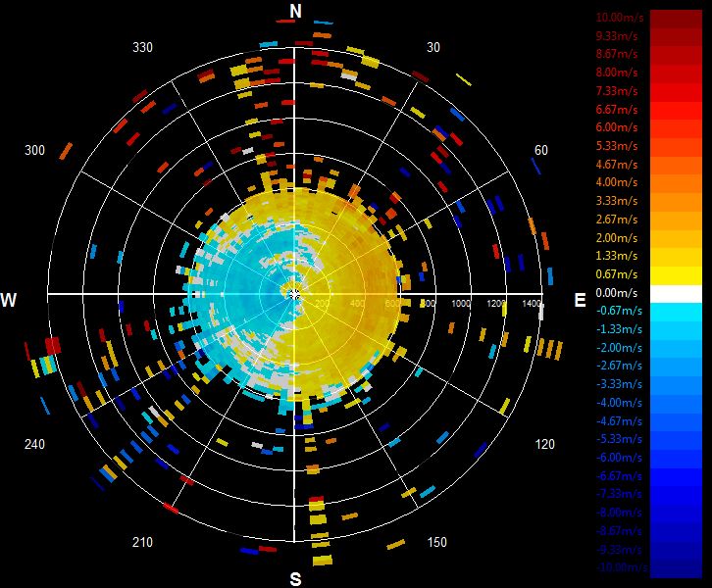Click the -3.33m/s legend label
Screen dimensions: 712x588
tap(619, 384)
